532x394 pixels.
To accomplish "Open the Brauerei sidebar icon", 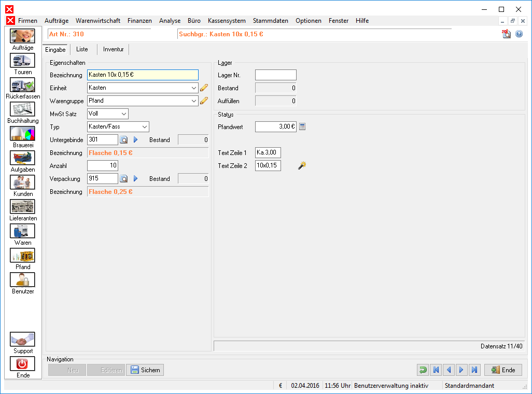I will click(22, 134).
